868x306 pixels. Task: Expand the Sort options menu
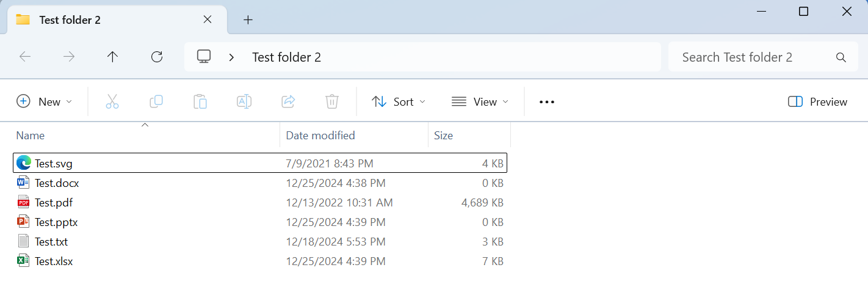[398, 102]
